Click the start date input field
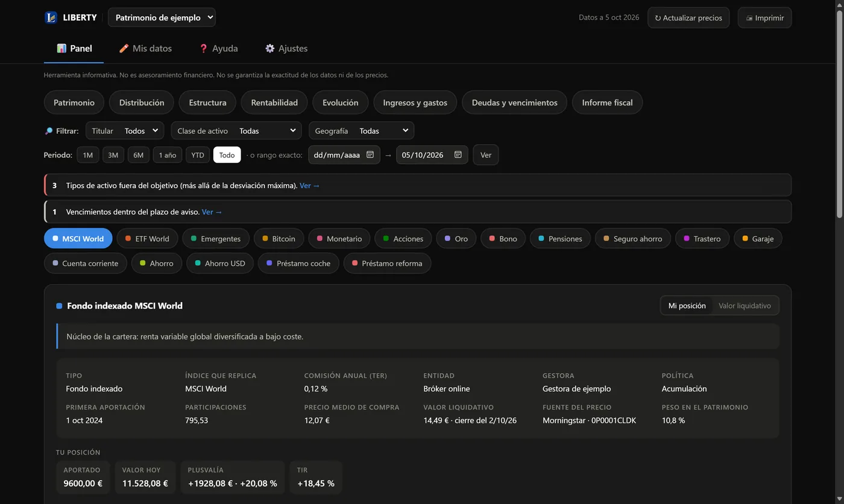844x504 pixels. tap(344, 155)
